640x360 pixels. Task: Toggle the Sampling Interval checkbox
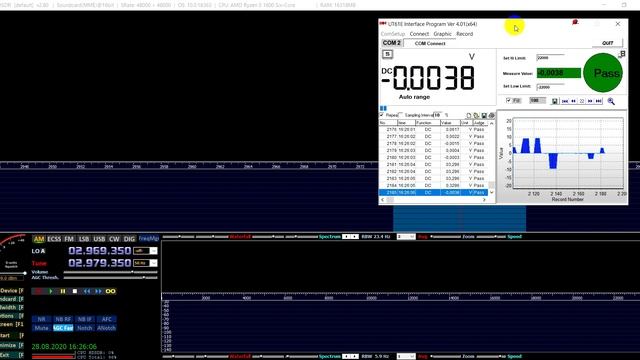(x=401, y=115)
